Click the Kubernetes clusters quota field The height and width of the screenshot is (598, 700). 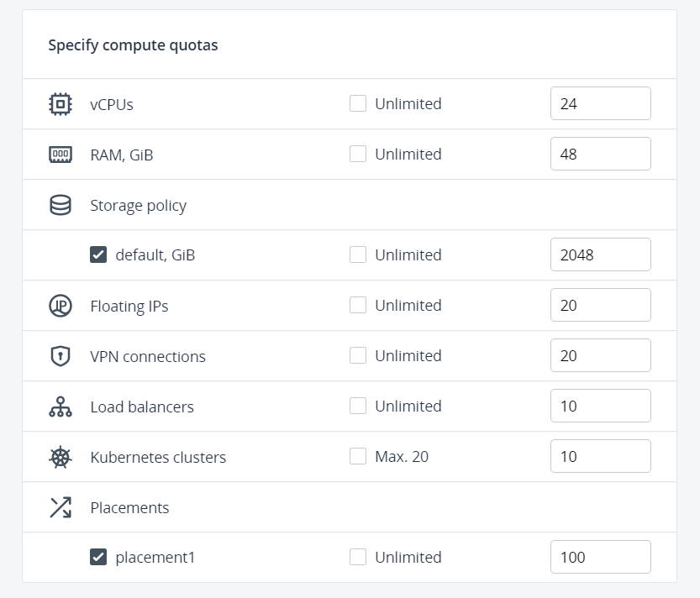pyautogui.click(x=600, y=457)
